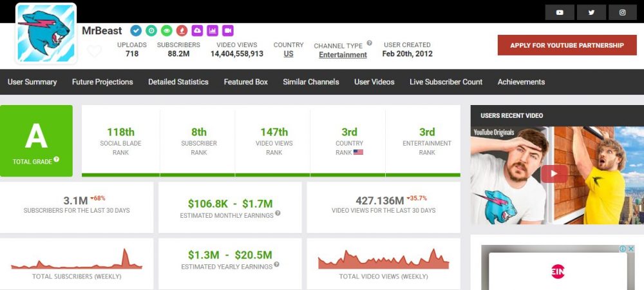Screen dimensions: 644x290
Task: Click the 427.136M video views value
Action: coord(380,201)
